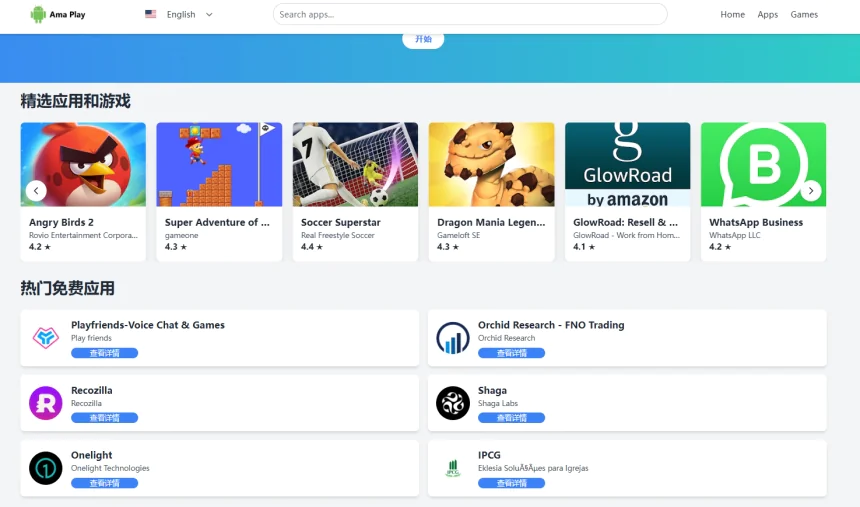Click the 开始 button in banner
The image size is (860, 507).
pos(423,39)
